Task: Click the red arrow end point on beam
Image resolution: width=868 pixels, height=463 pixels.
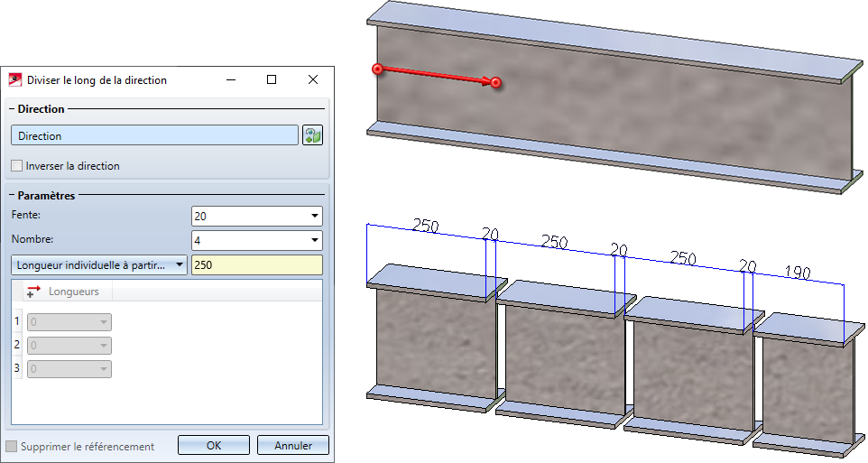Action: coord(496,82)
